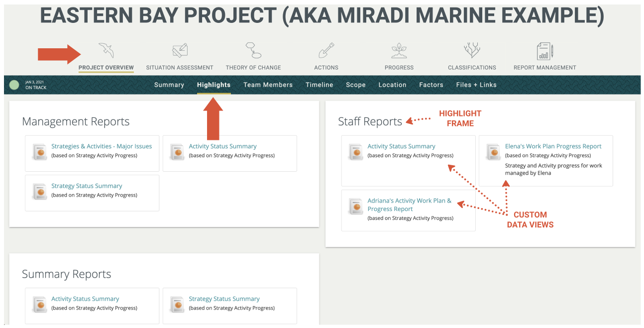Click the Theory of Change diagram icon
Image resolution: width=644 pixels, height=328 pixels.
(253, 49)
